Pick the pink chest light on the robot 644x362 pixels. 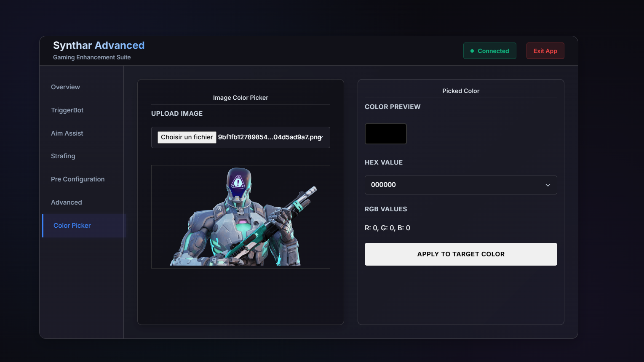242,221
